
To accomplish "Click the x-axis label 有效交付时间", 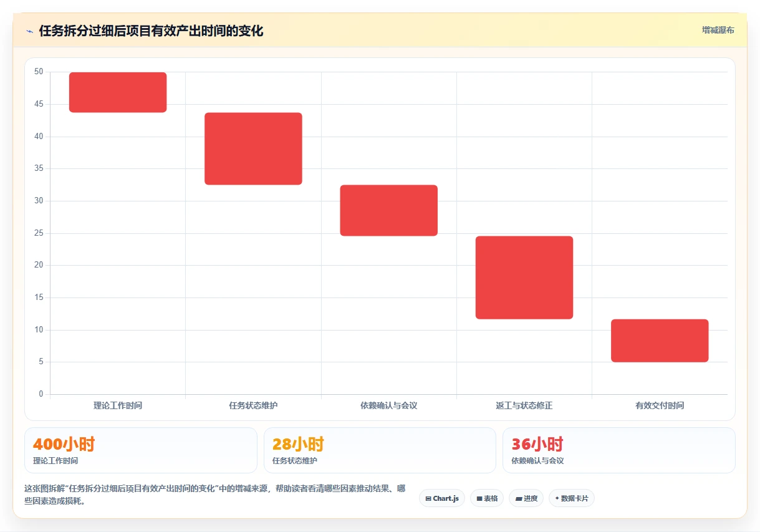I will pos(660,405).
